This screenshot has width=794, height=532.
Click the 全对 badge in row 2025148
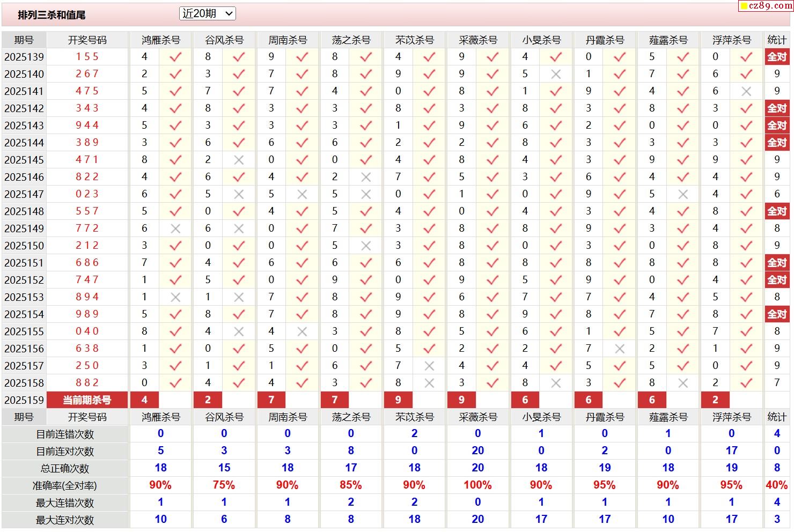click(x=777, y=211)
